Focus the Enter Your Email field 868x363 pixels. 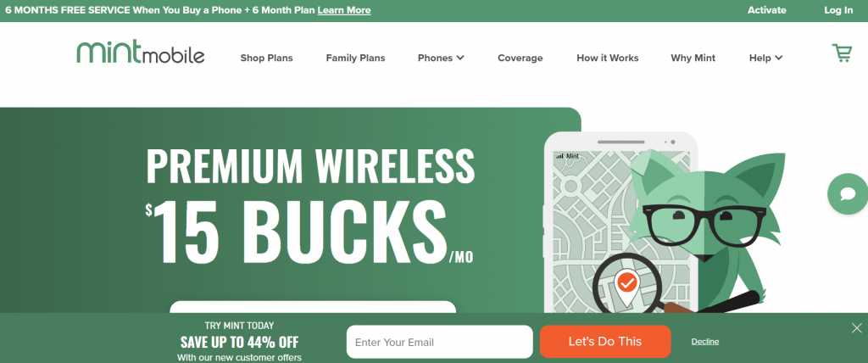point(440,342)
